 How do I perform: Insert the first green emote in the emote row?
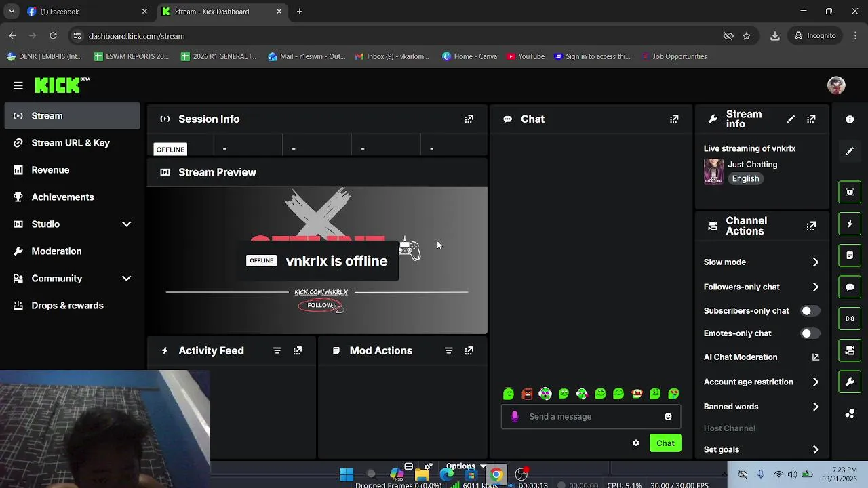coord(509,394)
